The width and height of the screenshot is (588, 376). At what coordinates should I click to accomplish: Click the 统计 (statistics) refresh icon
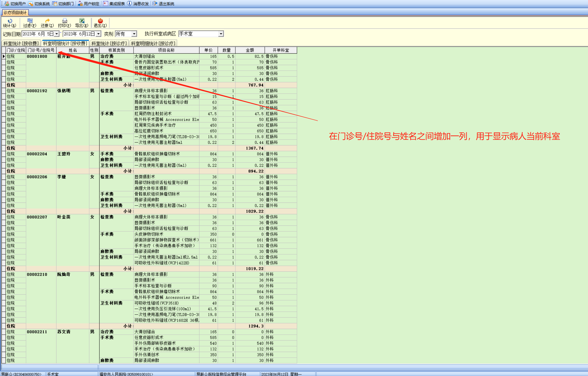(x=10, y=21)
